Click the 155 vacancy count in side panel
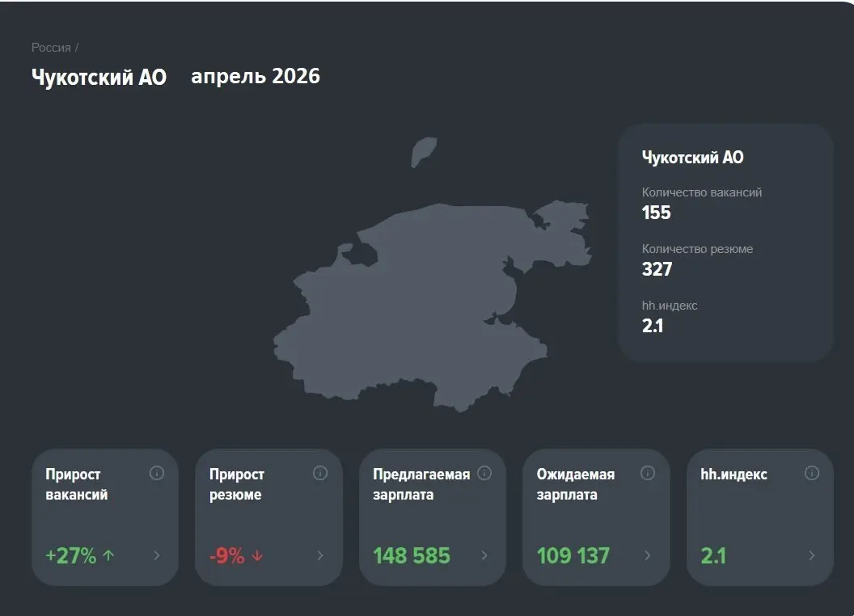 click(657, 213)
